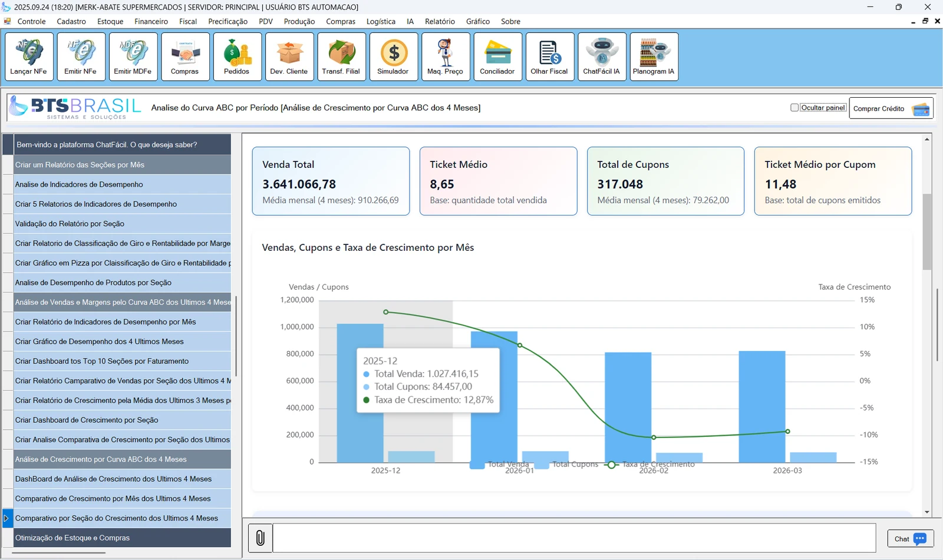Send message with Chat button
The height and width of the screenshot is (560, 943).
[x=911, y=538]
